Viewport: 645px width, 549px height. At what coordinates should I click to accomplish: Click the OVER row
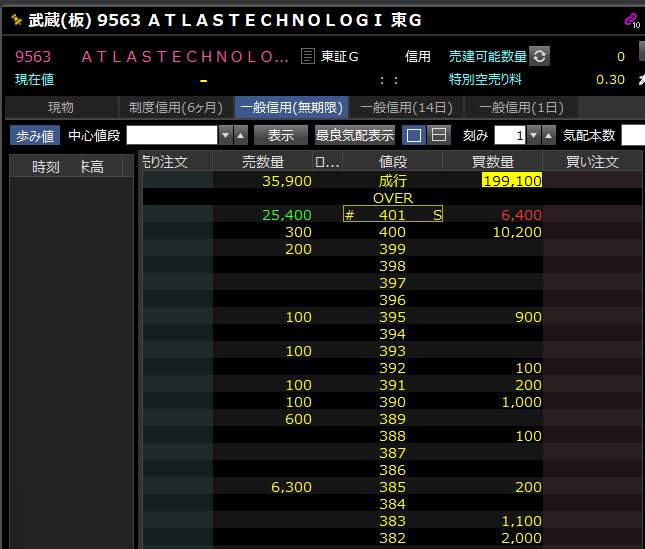(x=392, y=198)
